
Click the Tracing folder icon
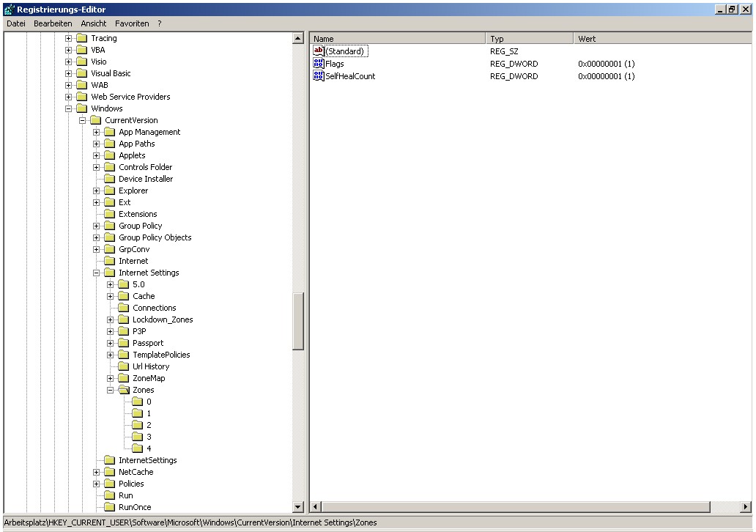82,38
